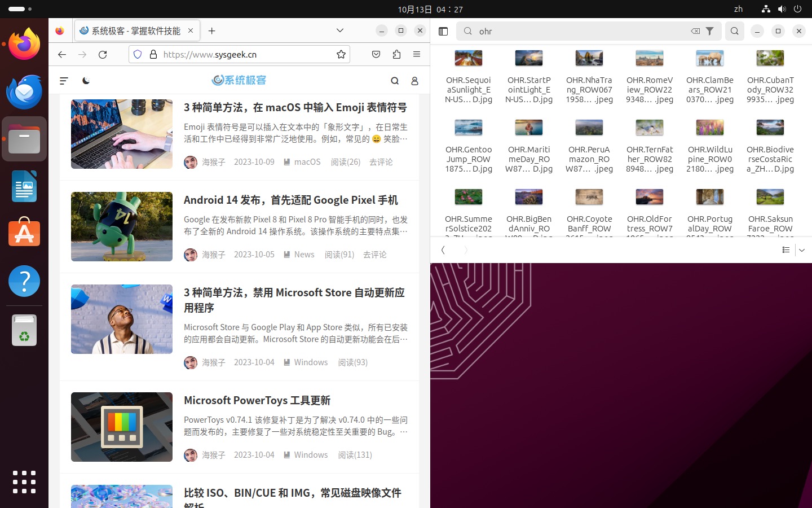Launch Thunderbird mail from the dock
The height and width of the screenshot is (508, 812).
click(x=24, y=91)
